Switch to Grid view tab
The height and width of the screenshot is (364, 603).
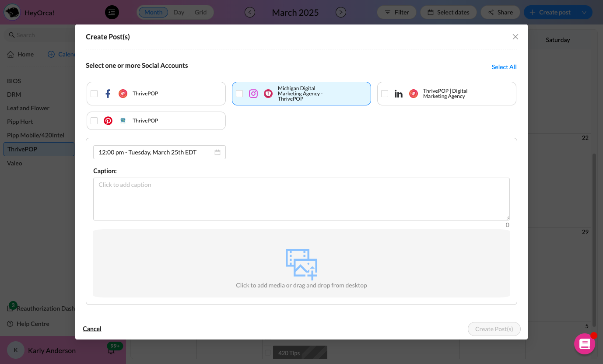[201, 12]
